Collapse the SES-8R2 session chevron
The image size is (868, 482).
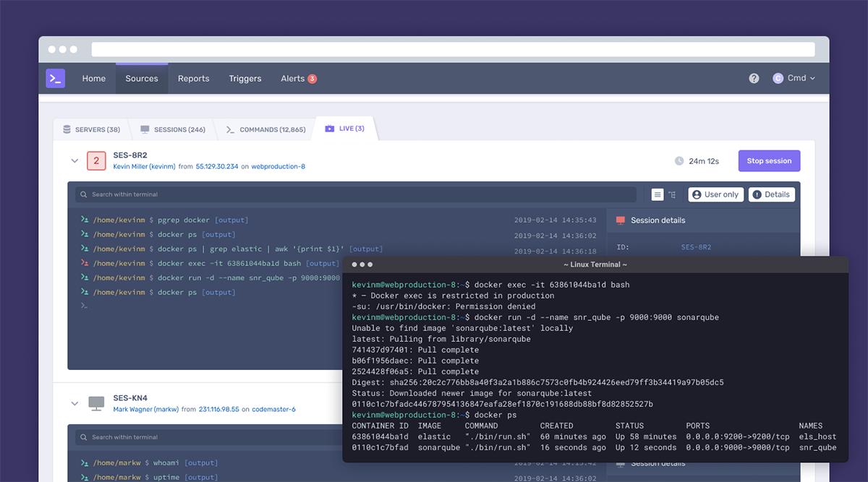[x=75, y=160]
